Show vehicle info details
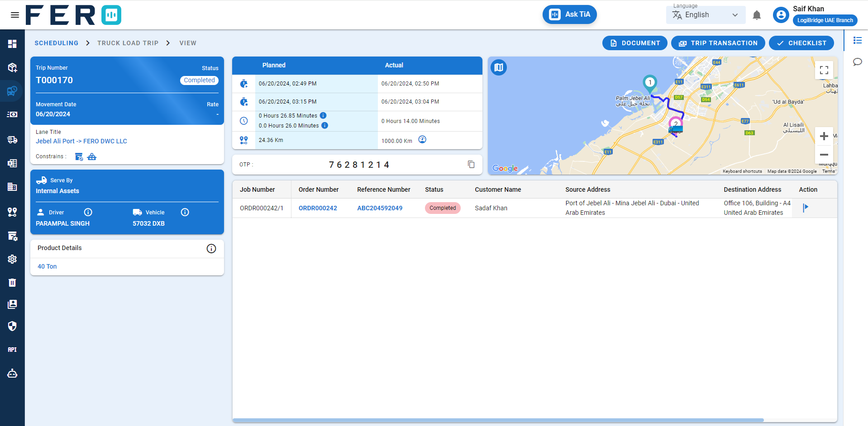 pos(185,212)
